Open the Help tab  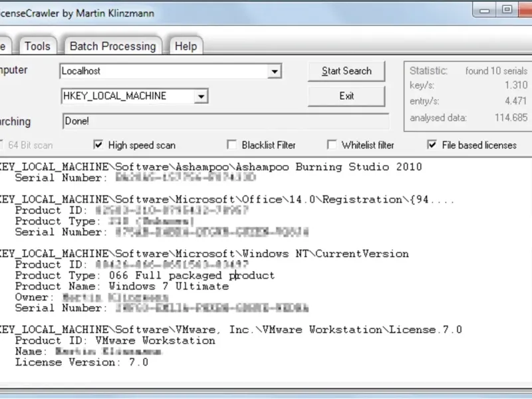point(186,46)
